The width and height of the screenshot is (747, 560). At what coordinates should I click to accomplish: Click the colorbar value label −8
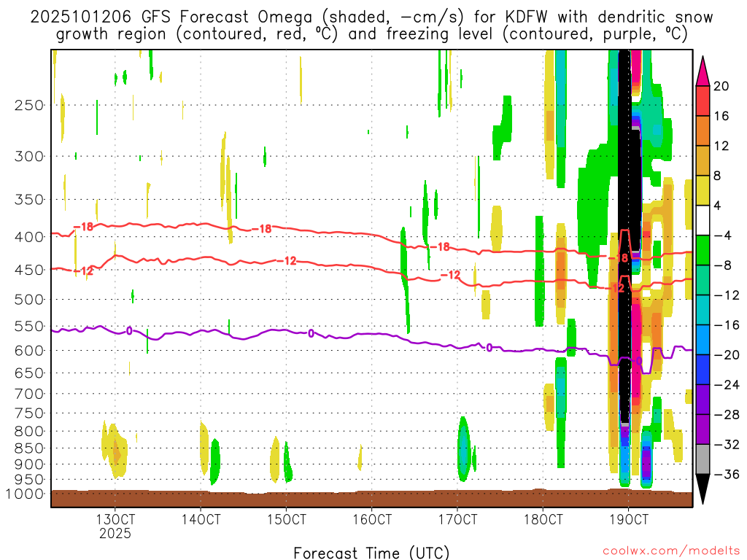click(722, 265)
